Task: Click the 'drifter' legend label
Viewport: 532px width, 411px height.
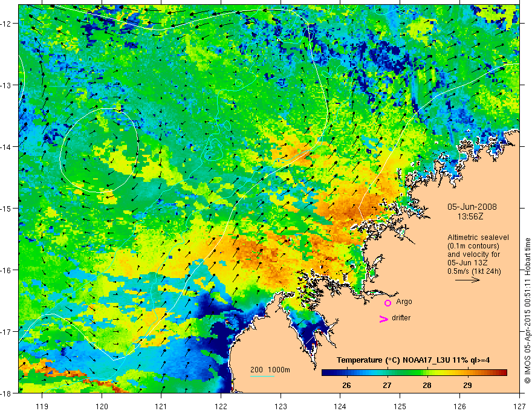Action: (401, 318)
